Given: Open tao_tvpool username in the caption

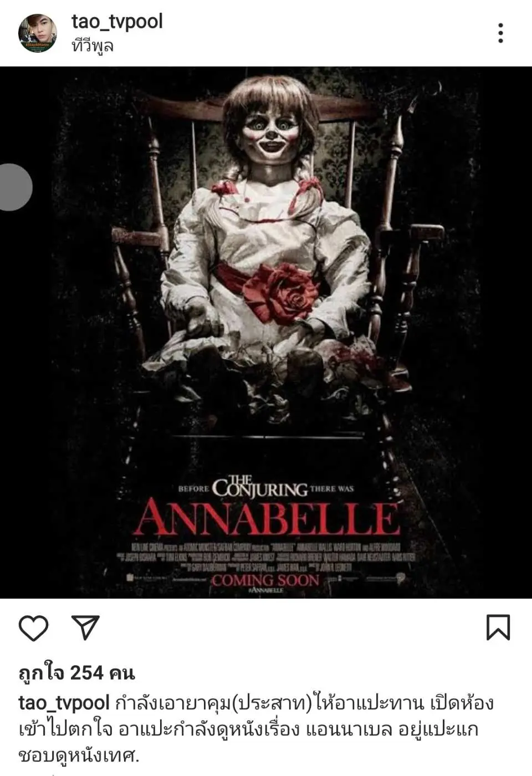Looking at the screenshot, I should click(x=64, y=703).
